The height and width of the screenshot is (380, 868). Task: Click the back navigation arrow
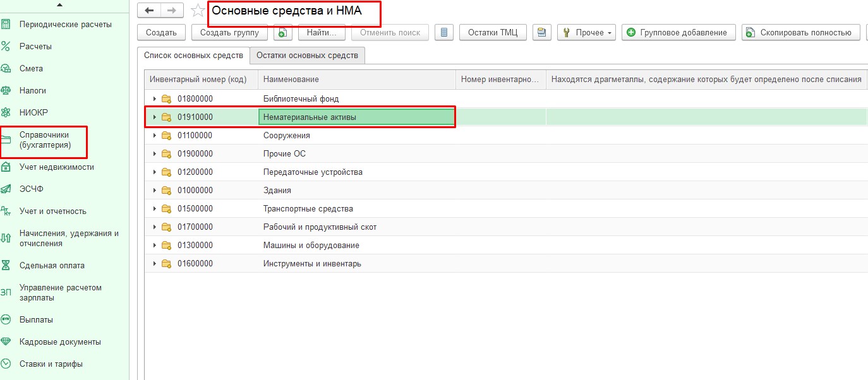click(149, 11)
